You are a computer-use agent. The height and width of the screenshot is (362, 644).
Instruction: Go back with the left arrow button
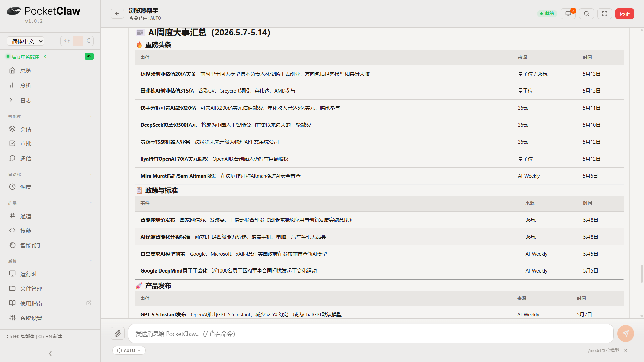[117, 14]
